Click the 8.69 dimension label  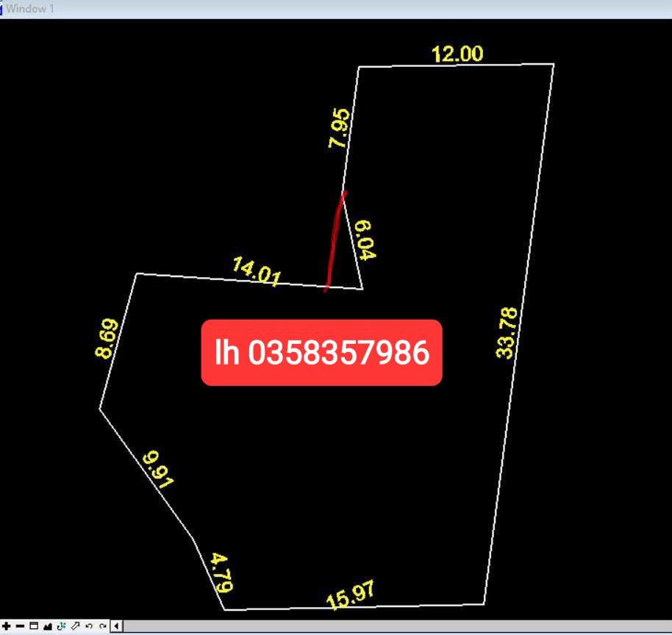point(107,338)
